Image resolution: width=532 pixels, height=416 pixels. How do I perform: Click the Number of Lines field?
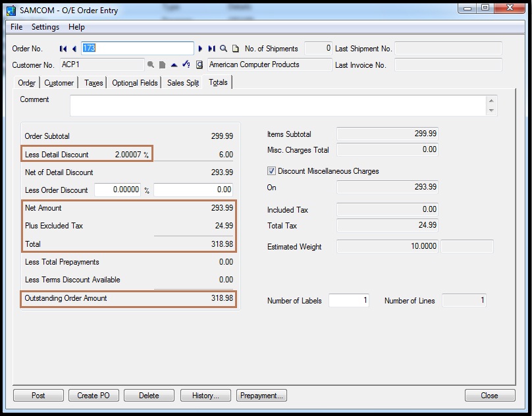click(464, 301)
